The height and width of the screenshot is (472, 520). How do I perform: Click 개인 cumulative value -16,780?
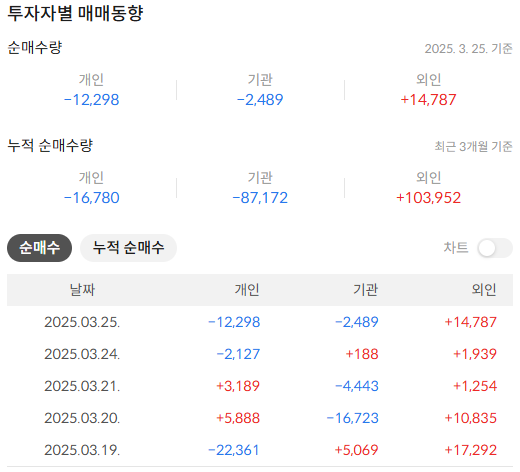click(92, 198)
